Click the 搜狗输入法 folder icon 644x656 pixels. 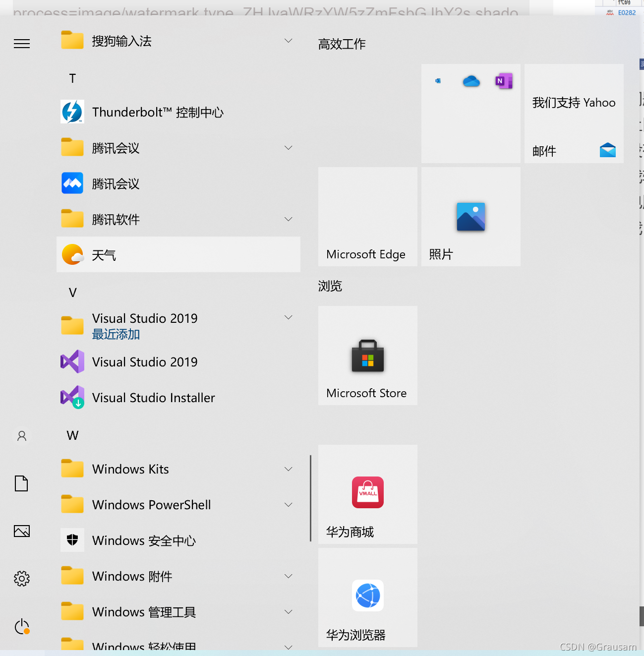point(72,40)
